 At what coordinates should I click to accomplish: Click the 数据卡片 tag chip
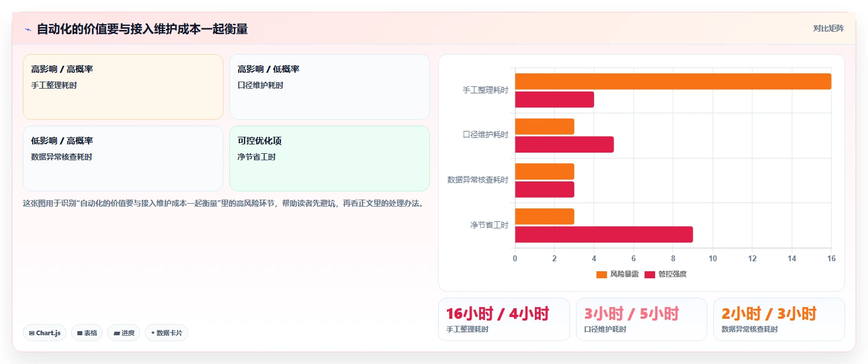click(x=167, y=333)
